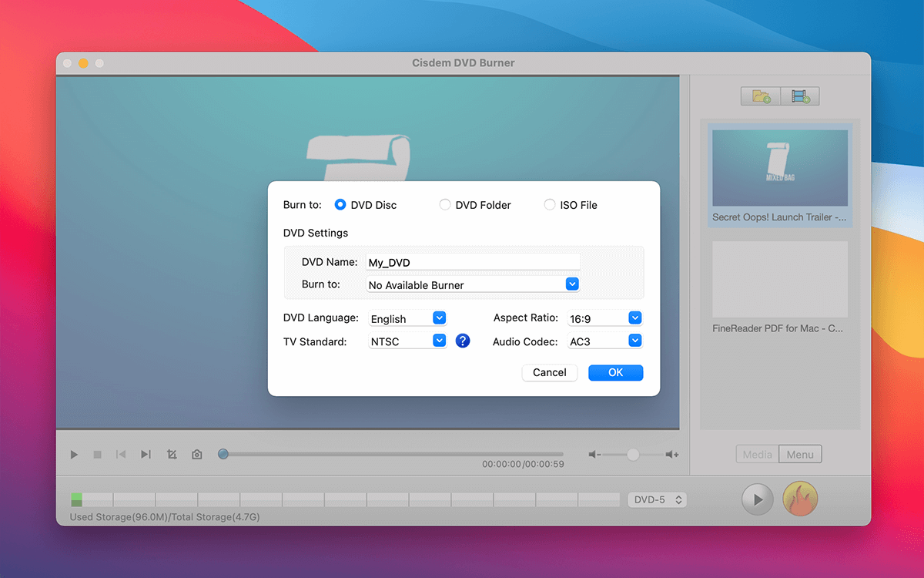
Task: Take a snapshot with the camera icon
Action: [x=197, y=455]
